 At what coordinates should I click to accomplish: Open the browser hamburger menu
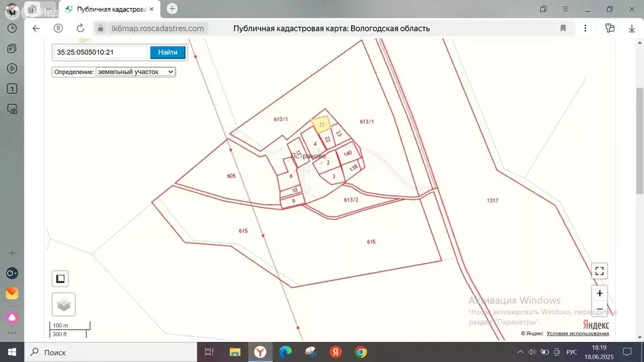point(565,9)
